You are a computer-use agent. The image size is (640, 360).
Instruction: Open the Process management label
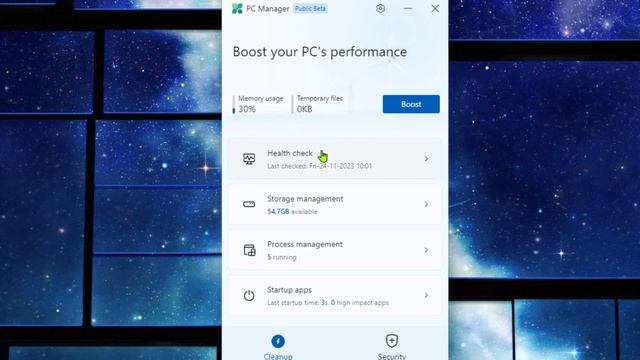point(305,244)
